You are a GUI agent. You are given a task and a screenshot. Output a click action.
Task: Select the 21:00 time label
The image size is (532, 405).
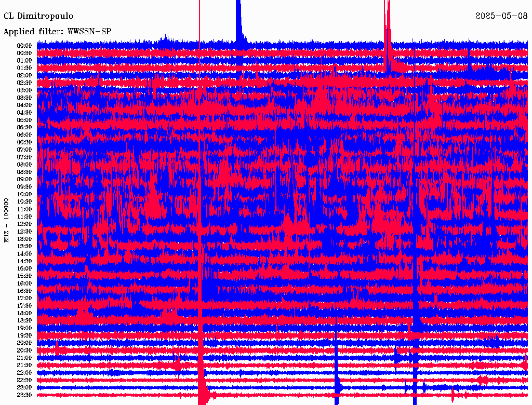pos(24,358)
